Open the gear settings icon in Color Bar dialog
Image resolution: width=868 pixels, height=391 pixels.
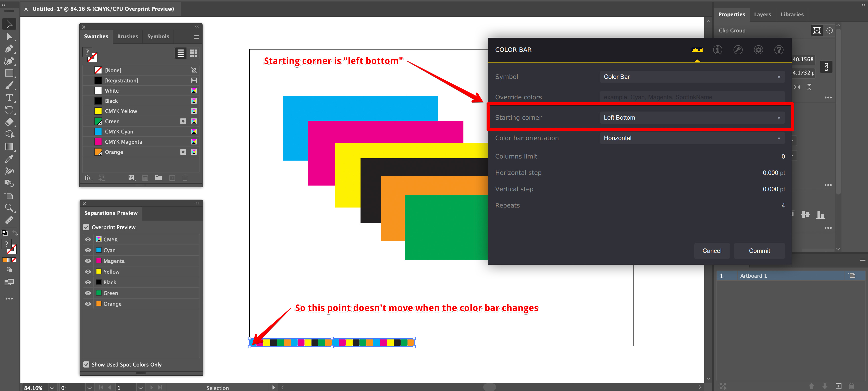point(759,50)
